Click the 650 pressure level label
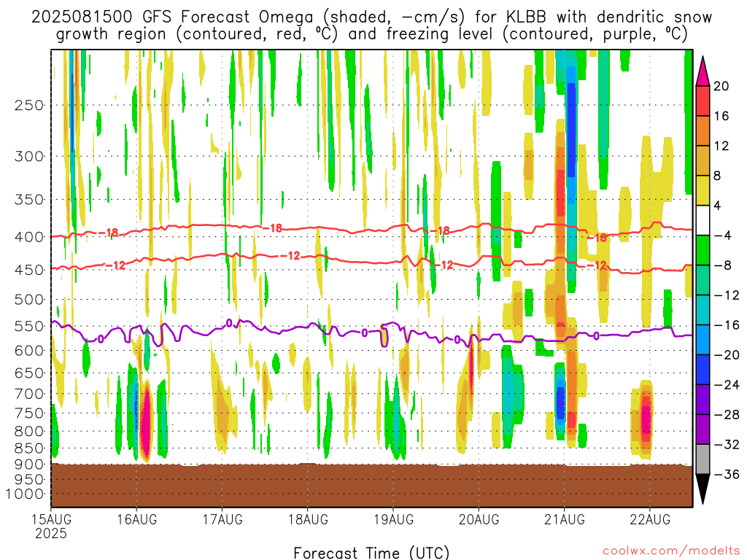Screen dimensions: 747x560 pyautogui.click(x=28, y=373)
